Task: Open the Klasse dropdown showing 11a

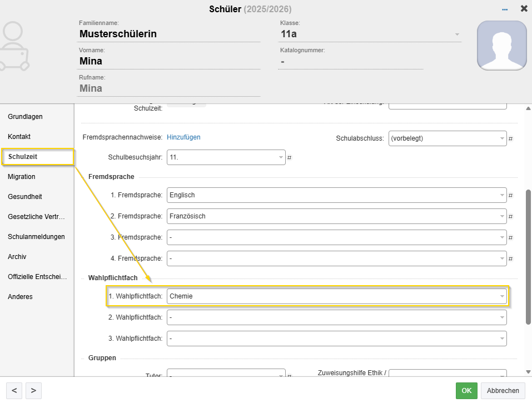Action: (457, 34)
